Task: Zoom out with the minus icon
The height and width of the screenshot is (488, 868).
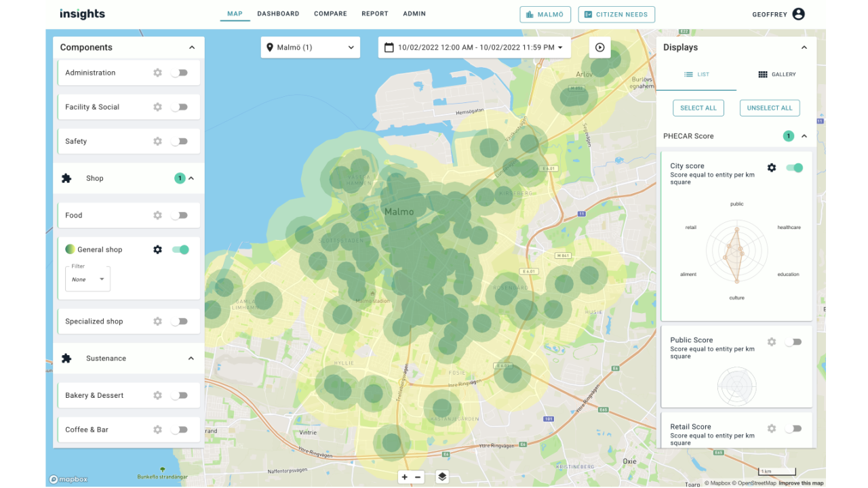Action: click(x=418, y=477)
